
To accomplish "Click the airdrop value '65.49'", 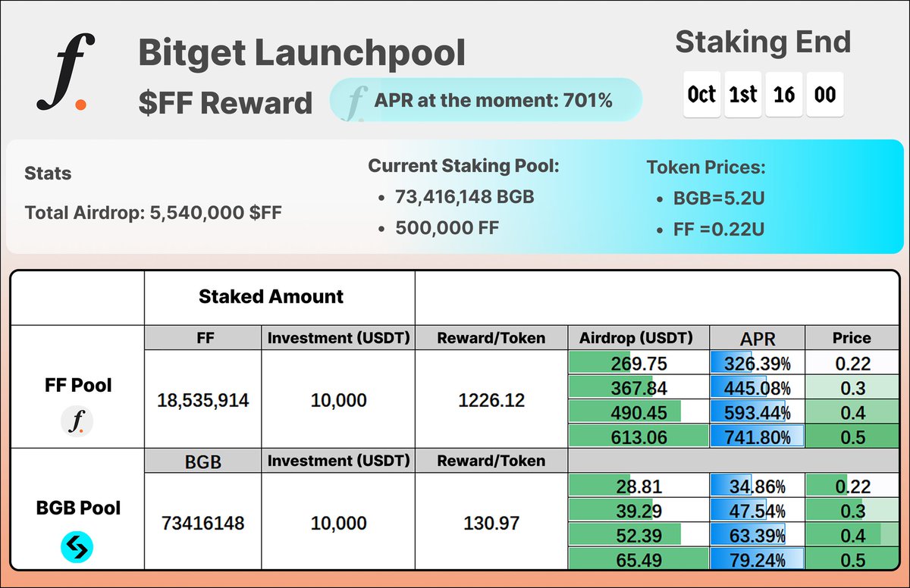I will coord(638,559).
